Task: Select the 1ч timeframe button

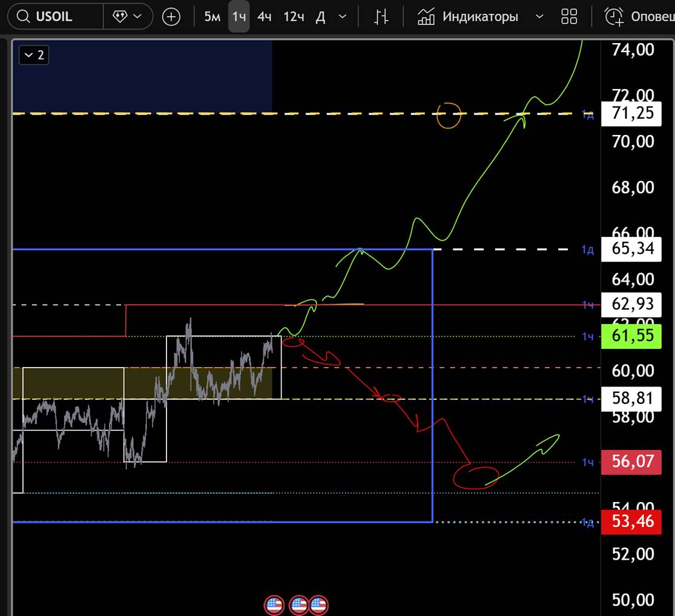Action: [x=239, y=16]
